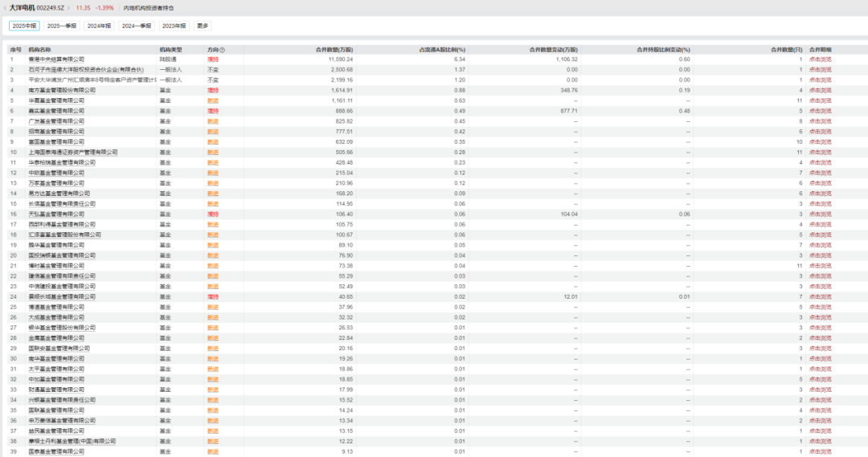Go back using the arrow before 大洋电机

(x=5, y=8)
